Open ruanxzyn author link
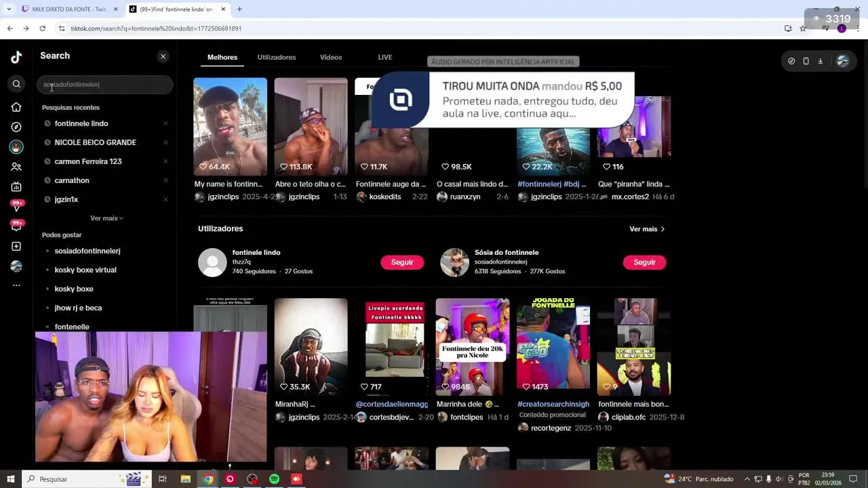Screen dimensions: 868x488 pyautogui.click(x=465, y=197)
